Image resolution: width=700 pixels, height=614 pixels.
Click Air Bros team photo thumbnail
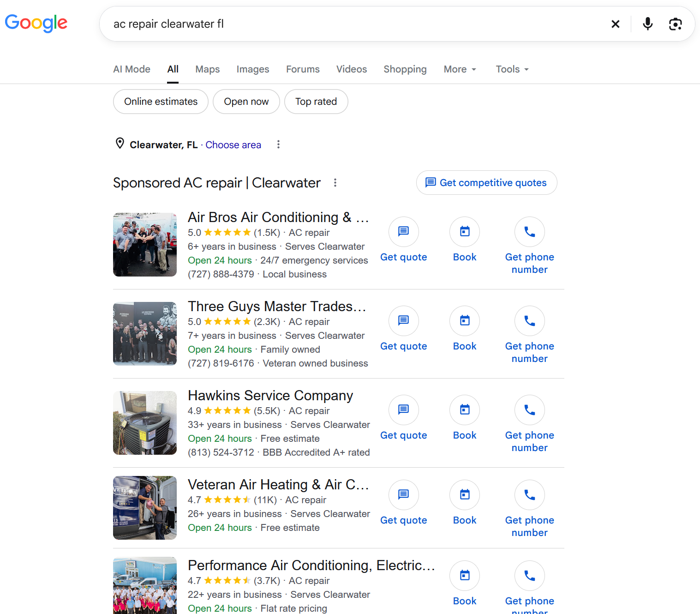point(145,245)
